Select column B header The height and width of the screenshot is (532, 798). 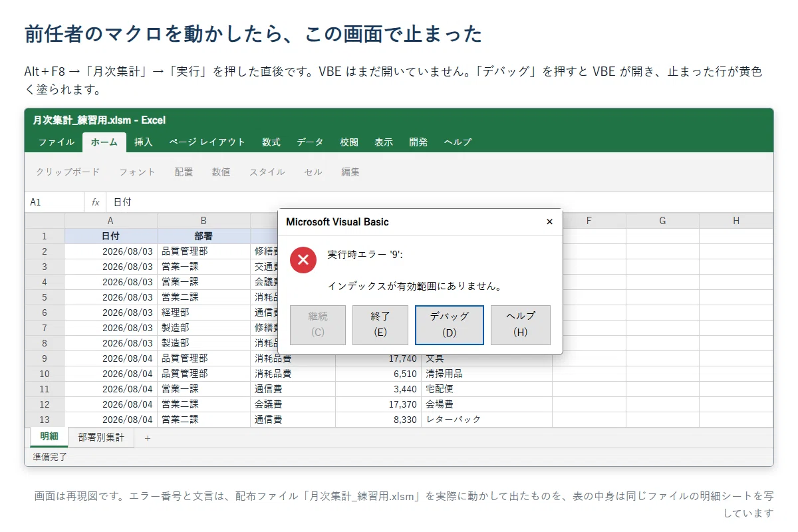coord(203,221)
